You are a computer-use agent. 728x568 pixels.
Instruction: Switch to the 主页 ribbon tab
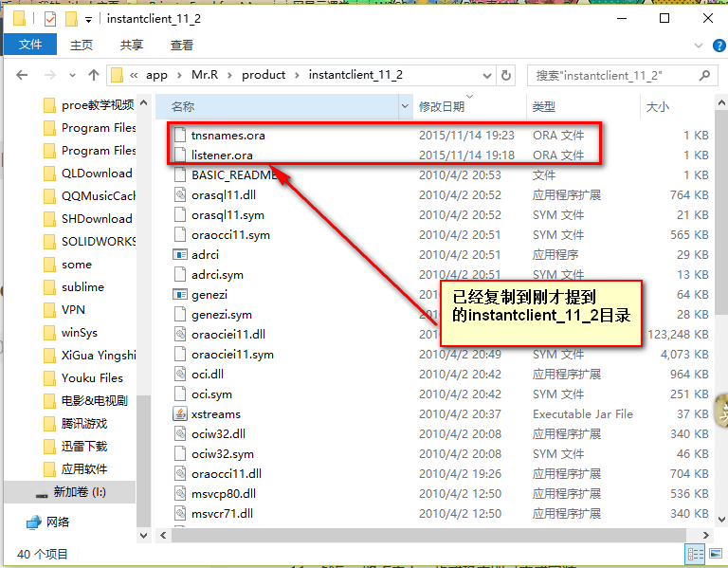(82, 45)
